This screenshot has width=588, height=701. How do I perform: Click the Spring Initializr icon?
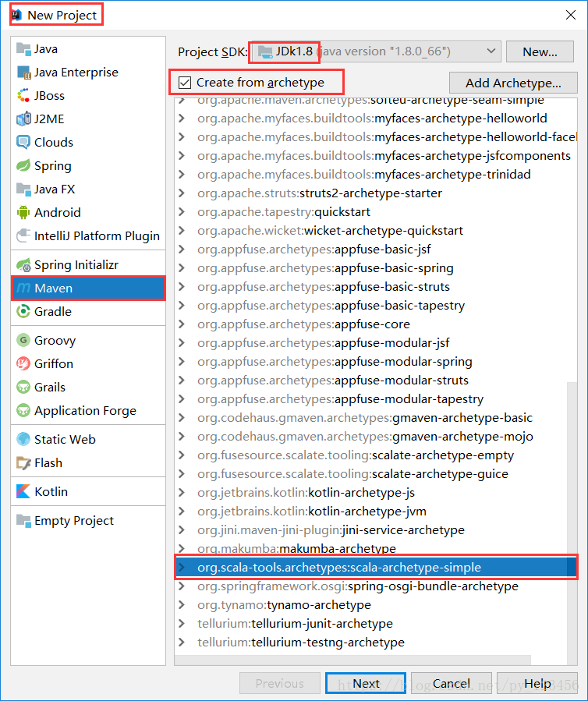23,264
